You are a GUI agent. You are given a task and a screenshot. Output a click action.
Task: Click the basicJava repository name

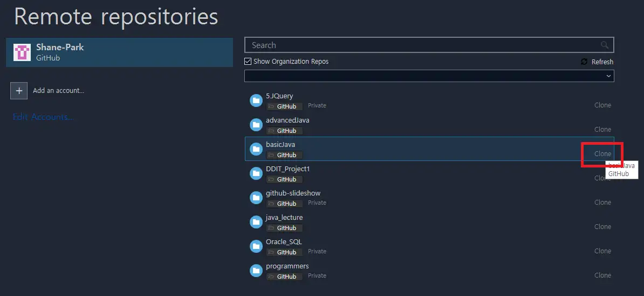280,145
